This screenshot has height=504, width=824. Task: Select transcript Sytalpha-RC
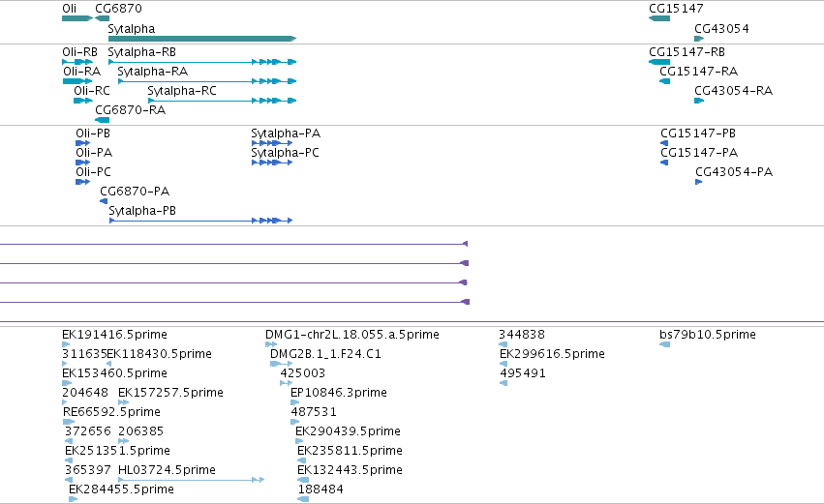tap(223, 101)
